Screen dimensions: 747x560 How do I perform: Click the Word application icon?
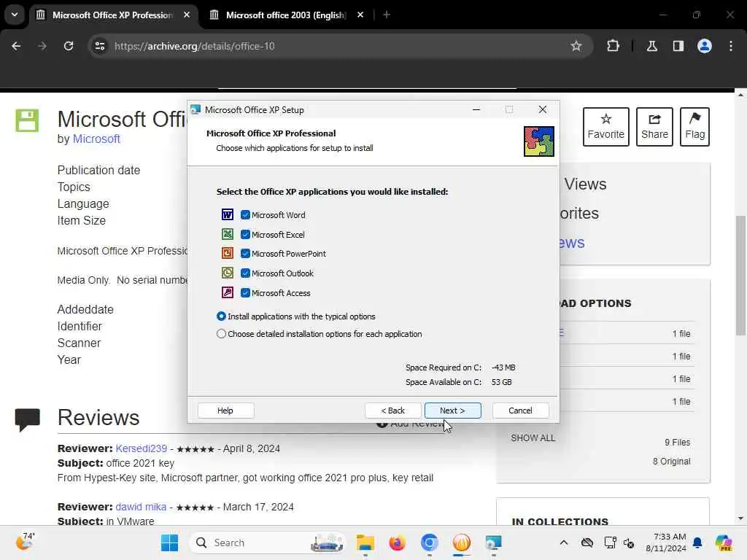(x=228, y=215)
